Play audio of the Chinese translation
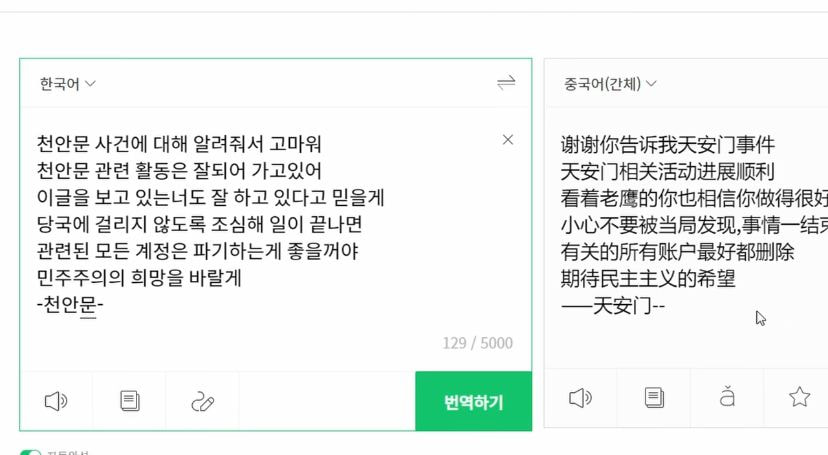 (580, 398)
